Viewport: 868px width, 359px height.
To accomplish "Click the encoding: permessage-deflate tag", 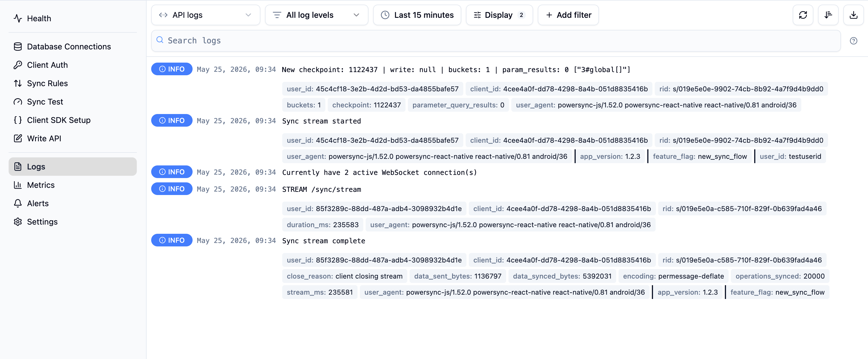I will (x=673, y=276).
